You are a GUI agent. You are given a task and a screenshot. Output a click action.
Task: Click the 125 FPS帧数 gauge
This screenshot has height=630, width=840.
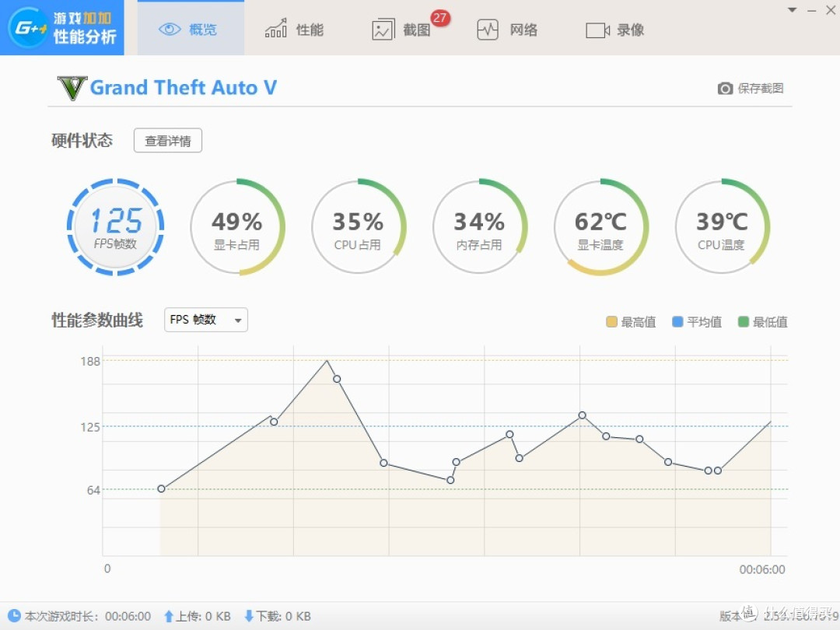coord(115,226)
